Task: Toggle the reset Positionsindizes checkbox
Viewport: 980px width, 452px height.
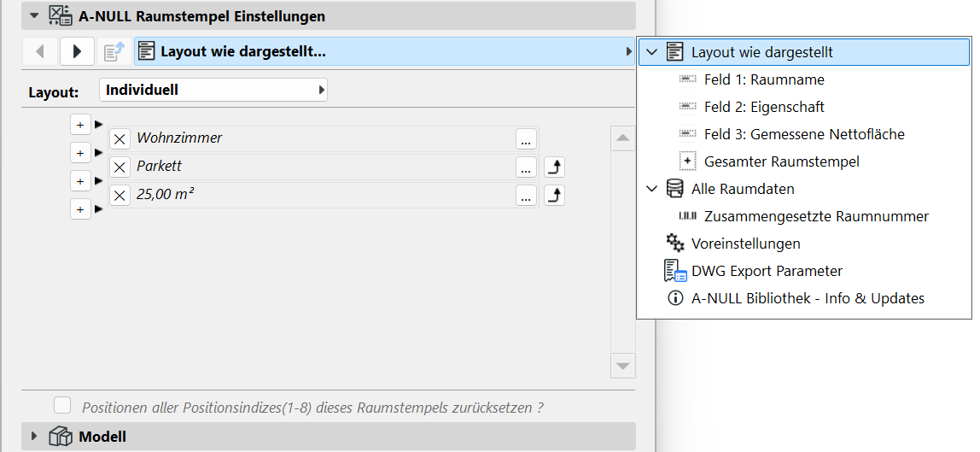Action: 62,406
